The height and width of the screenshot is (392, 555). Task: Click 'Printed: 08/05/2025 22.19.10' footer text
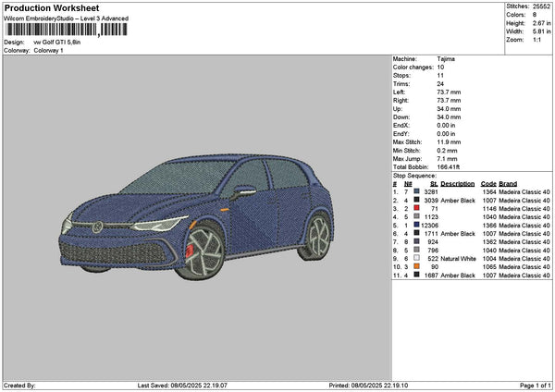pyautogui.click(x=368, y=385)
